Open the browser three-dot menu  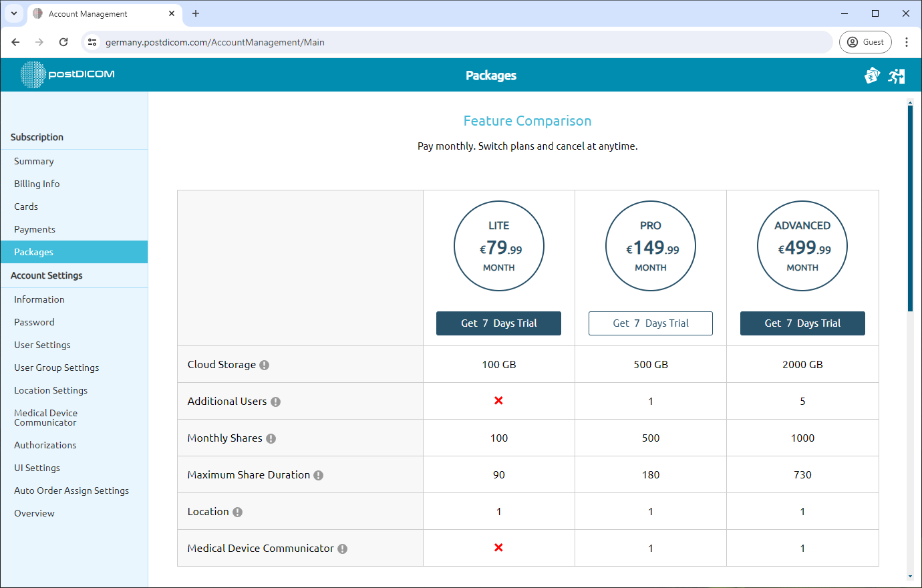pyautogui.click(x=907, y=41)
